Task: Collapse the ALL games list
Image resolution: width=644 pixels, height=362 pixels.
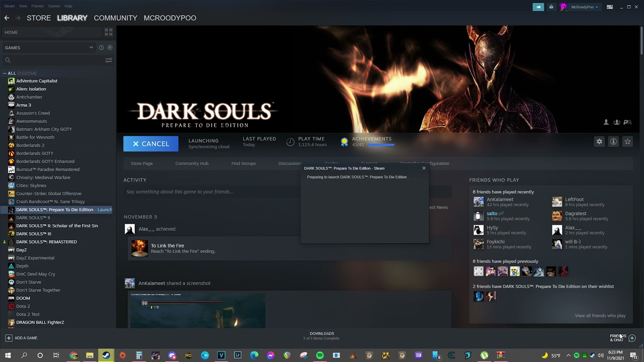Action: [5, 73]
